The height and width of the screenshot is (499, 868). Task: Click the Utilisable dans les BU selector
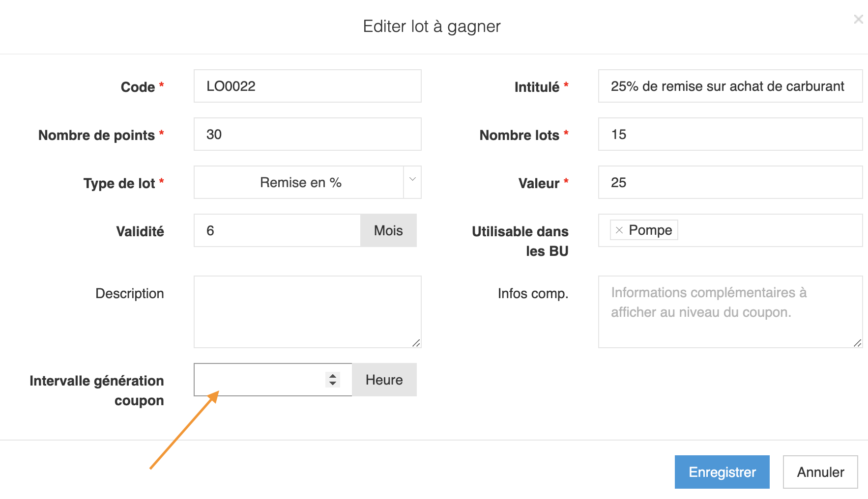click(x=767, y=230)
